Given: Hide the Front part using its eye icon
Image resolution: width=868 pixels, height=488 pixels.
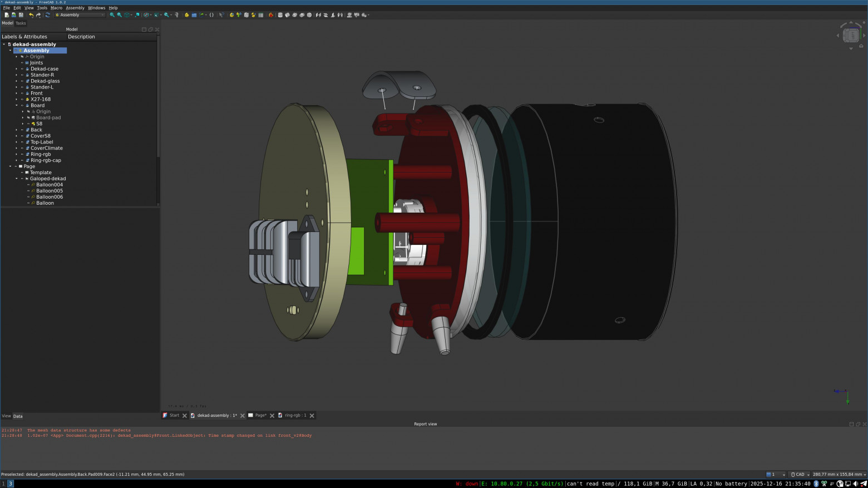Looking at the screenshot, I should pyautogui.click(x=22, y=93).
